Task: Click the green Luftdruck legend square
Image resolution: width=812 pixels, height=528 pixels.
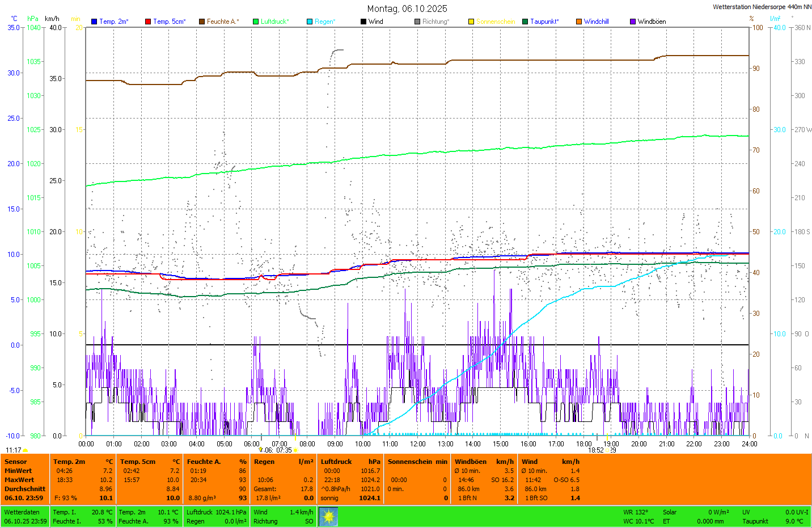Action: pos(256,22)
